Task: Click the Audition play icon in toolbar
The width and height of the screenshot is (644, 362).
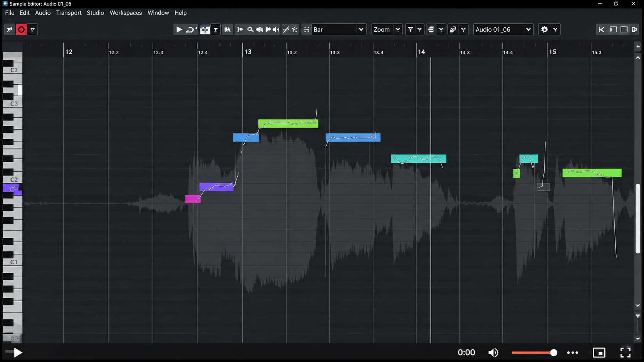Action: [x=179, y=30]
